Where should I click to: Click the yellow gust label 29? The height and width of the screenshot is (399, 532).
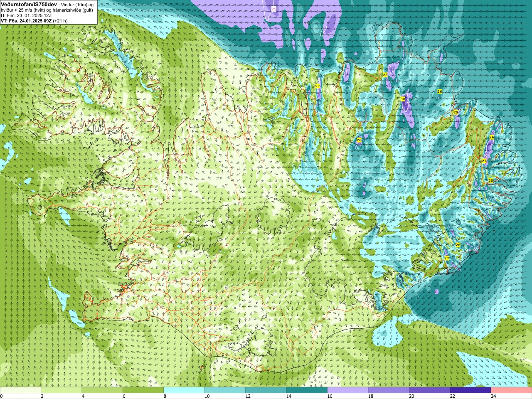[456, 112]
